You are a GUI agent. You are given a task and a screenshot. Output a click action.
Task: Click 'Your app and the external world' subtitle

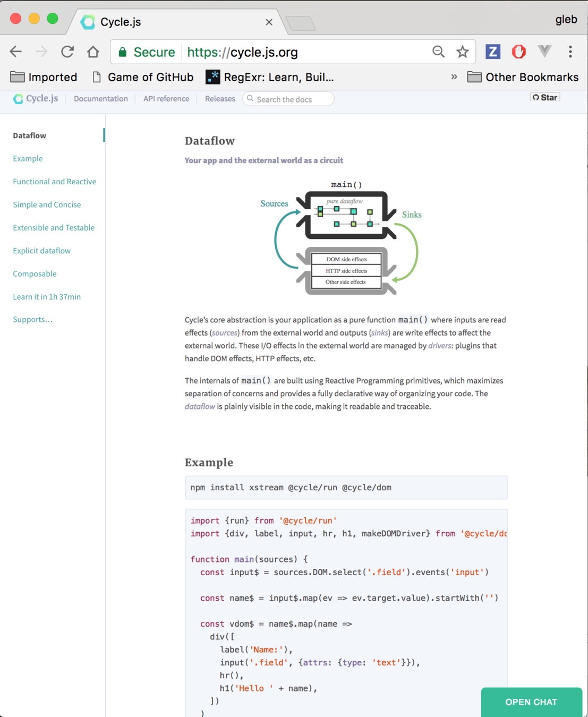(x=264, y=160)
